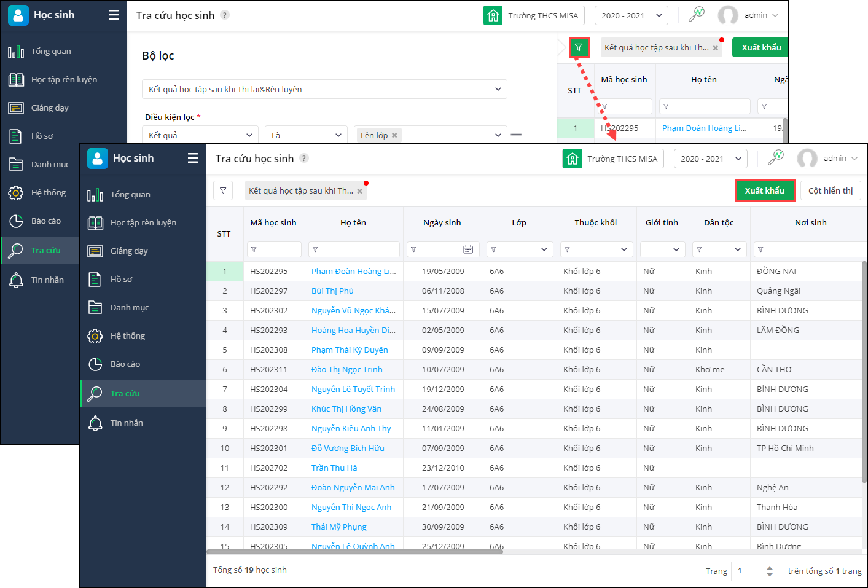The width and height of the screenshot is (868, 588).
Task: Expand the Giới tính filter dropdown
Action: (676, 249)
